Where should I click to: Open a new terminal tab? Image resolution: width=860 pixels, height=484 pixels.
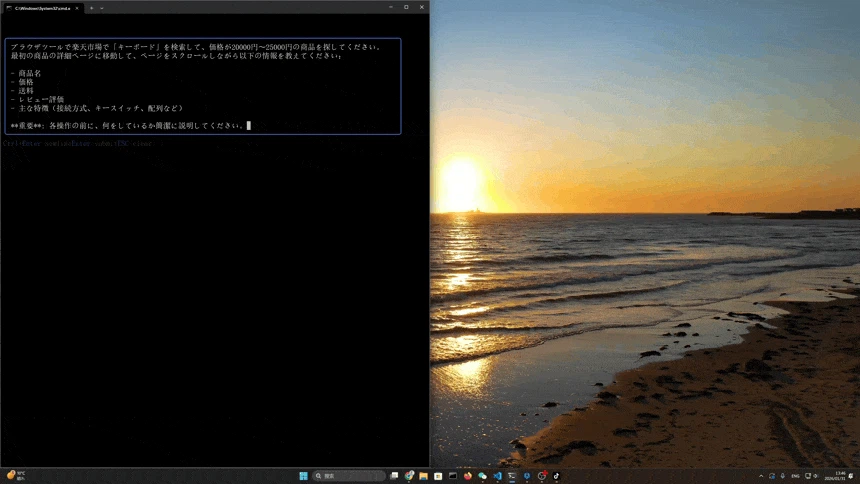[x=91, y=8]
